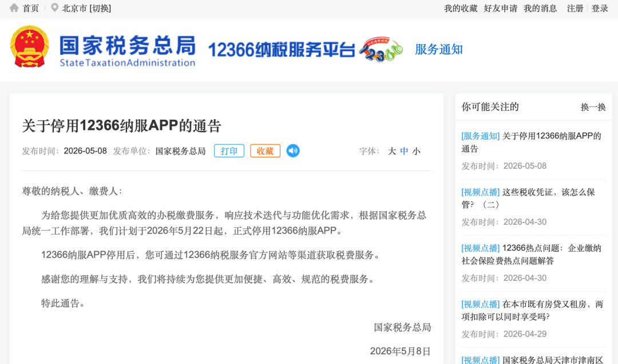Open the 首页 link
618x364 pixels.
[31, 8]
